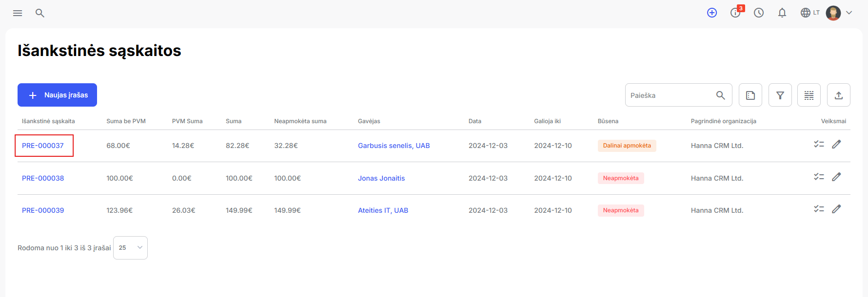Click Hanna CRM Ltd. in PRE-000037 row

[717, 146]
